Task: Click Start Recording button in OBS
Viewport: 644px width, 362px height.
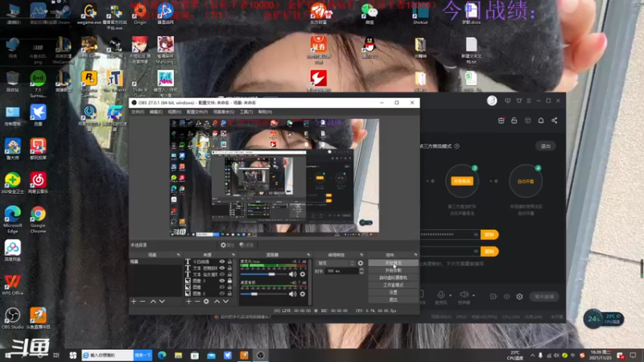Action: tap(393, 270)
